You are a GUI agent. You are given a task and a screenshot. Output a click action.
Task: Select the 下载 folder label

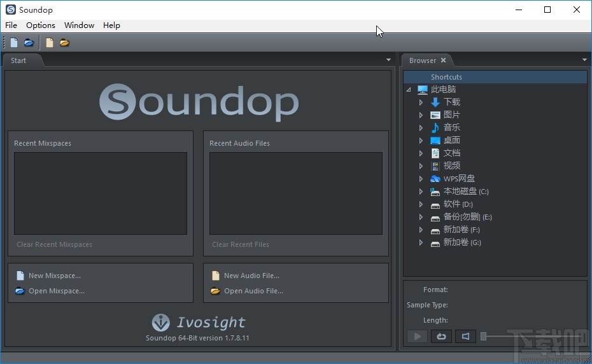click(x=452, y=102)
